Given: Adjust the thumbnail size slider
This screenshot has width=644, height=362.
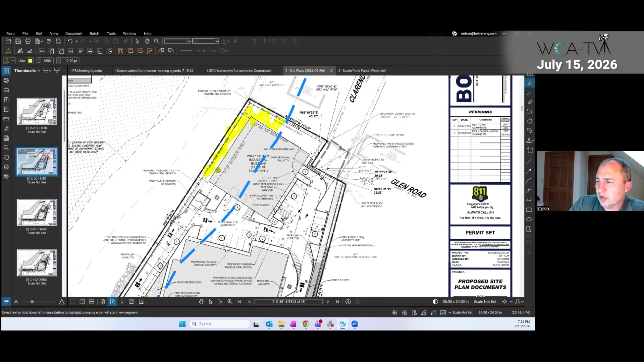Looking at the screenshot, I should [32, 302].
